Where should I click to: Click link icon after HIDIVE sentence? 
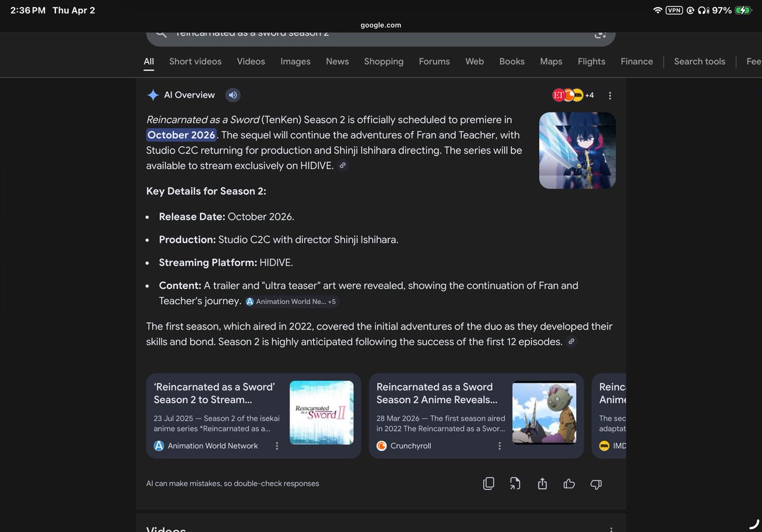coord(343,166)
